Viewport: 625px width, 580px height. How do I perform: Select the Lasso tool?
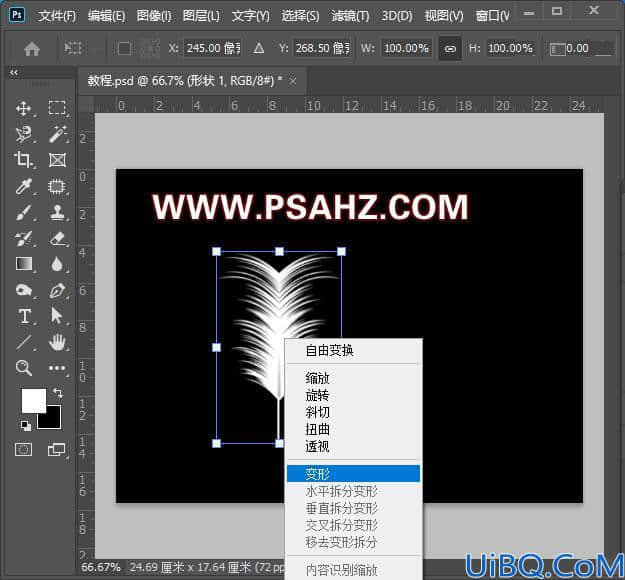pos(24,134)
